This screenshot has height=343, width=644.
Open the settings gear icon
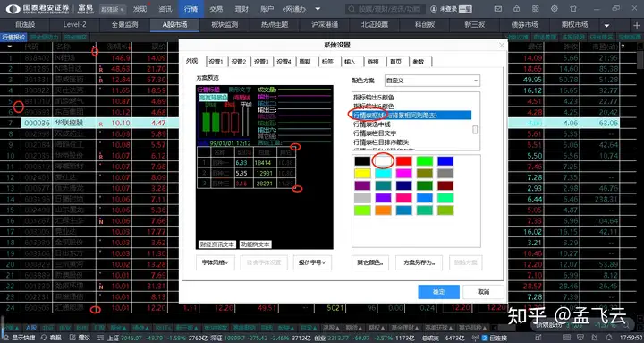click(554, 9)
